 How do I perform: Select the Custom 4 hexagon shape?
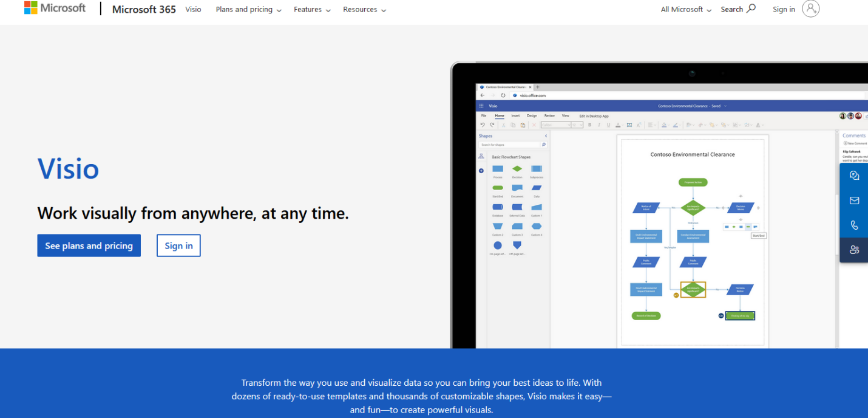(x=537, y=226)
